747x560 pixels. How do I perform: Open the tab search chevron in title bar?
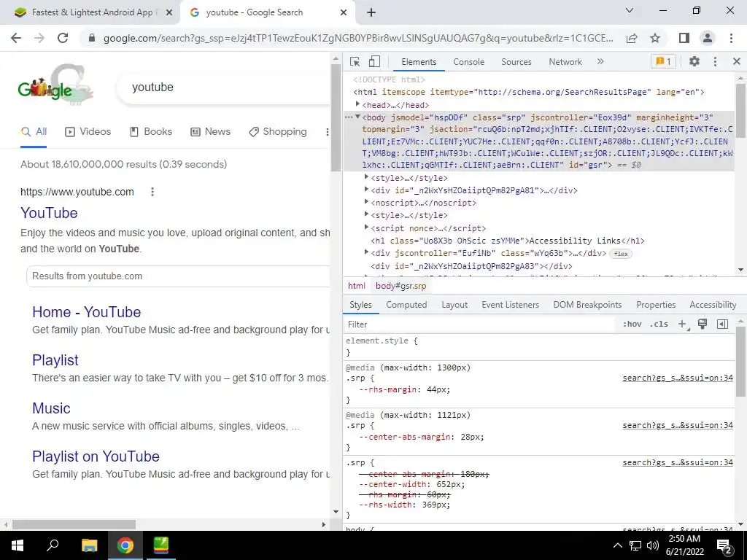[630, 10]
